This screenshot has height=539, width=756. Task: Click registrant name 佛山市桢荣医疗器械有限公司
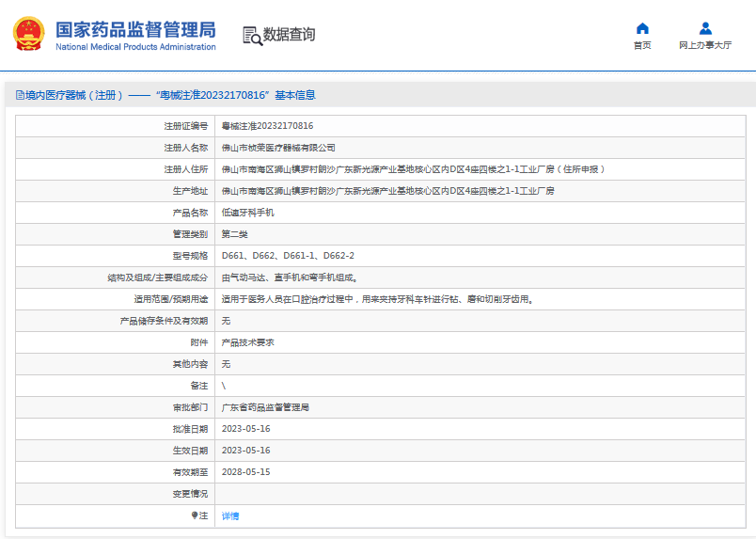click(278, 148)
